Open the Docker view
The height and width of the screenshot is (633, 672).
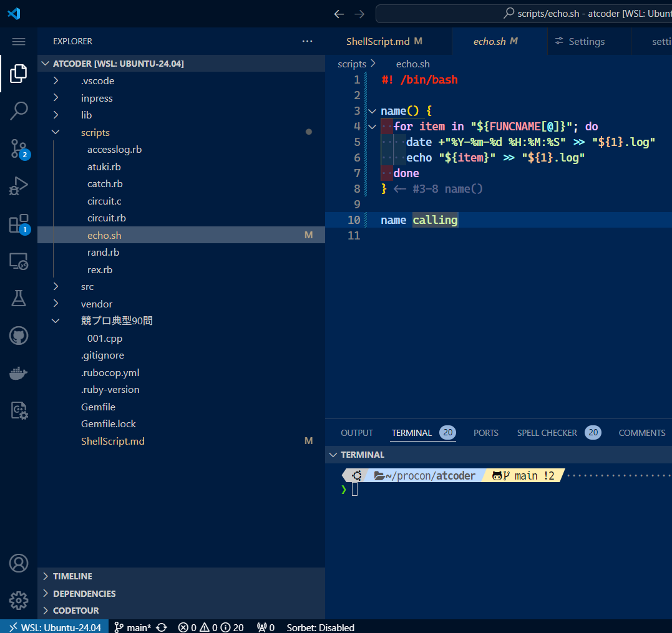[18, 373]
